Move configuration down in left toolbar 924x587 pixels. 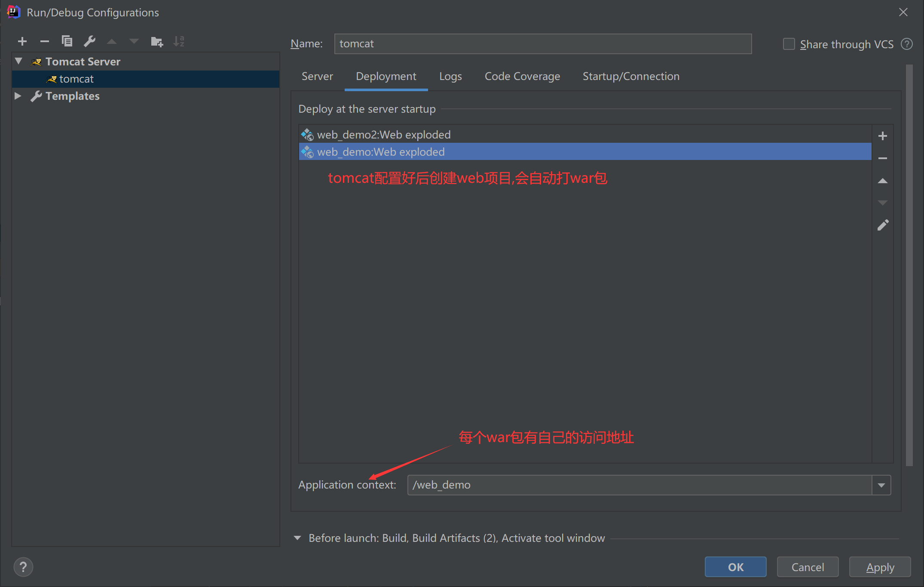tap(134, 41)
